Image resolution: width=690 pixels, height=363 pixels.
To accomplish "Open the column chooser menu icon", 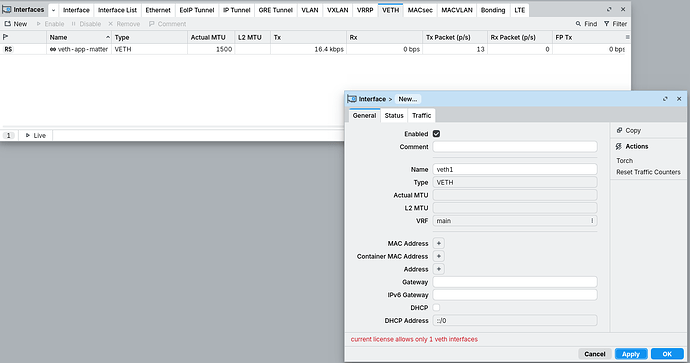I will click(628, 37).
